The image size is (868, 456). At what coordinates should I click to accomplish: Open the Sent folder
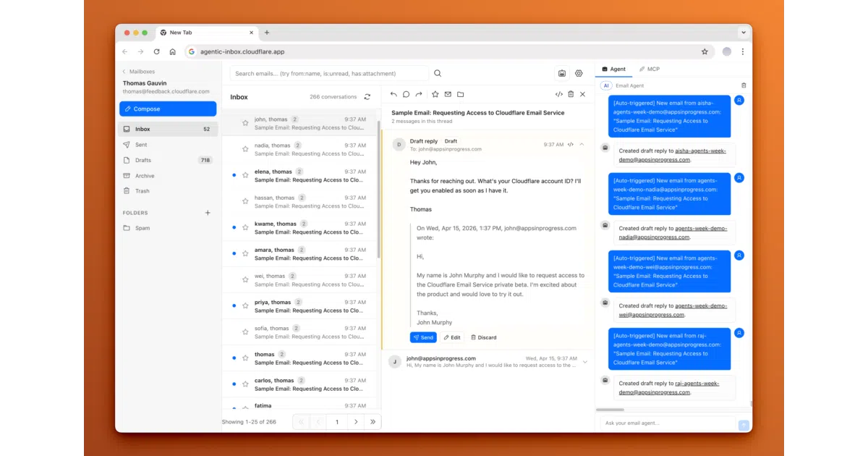click(168, 145)
